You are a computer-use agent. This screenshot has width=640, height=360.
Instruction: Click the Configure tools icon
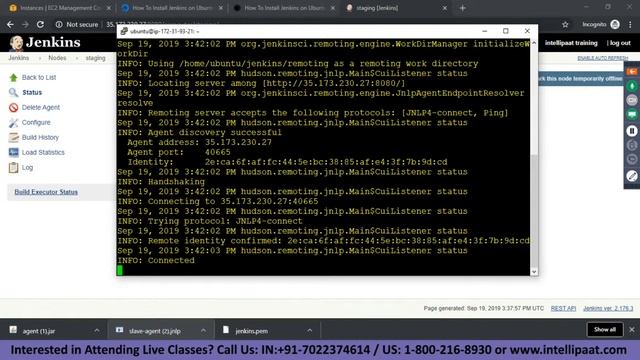(x=13, y=122)
